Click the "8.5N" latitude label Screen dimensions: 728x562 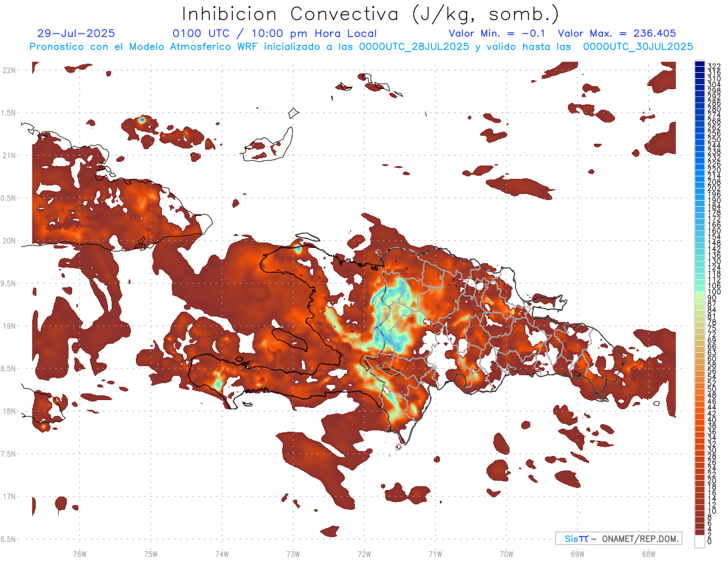[x=9, y=369]
